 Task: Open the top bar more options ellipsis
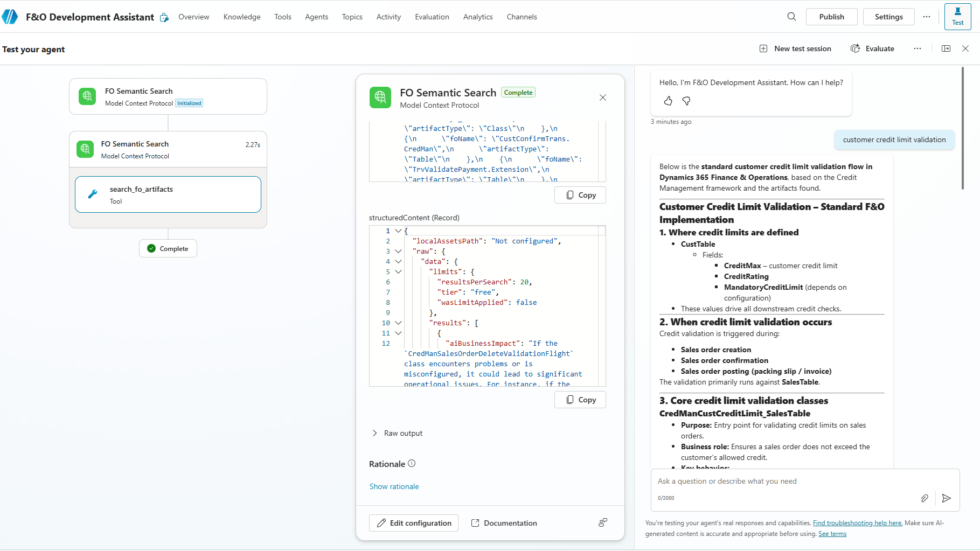[x=927, y=17]
